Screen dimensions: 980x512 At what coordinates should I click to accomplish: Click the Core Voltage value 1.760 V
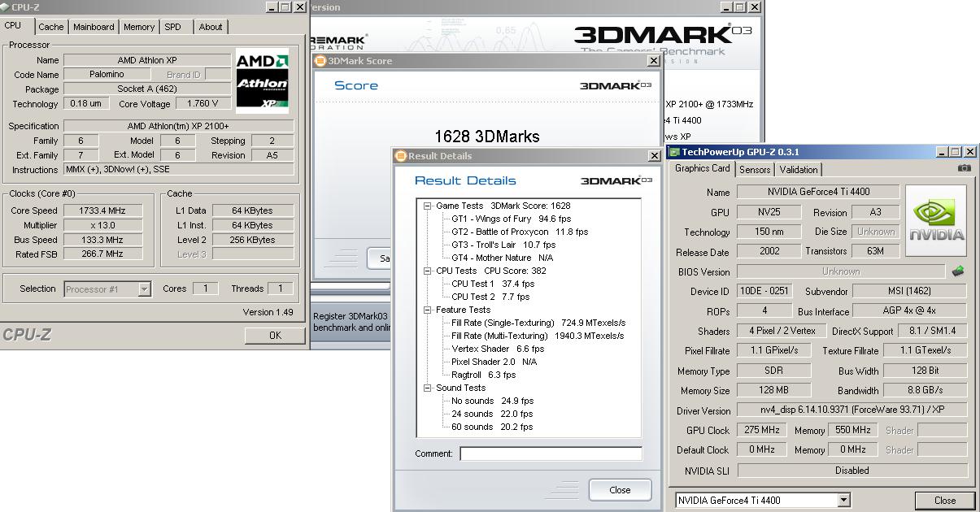(202, 103)
